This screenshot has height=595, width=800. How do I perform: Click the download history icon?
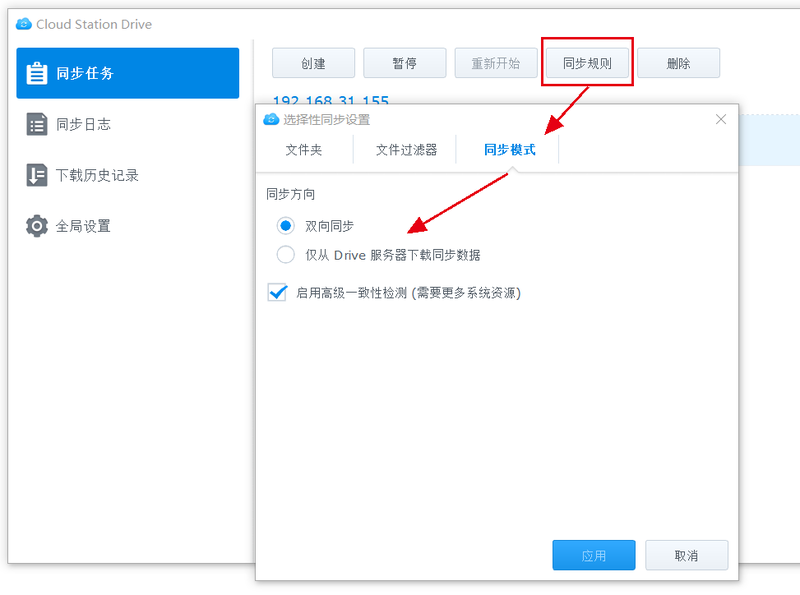click(x=37, y=175)
